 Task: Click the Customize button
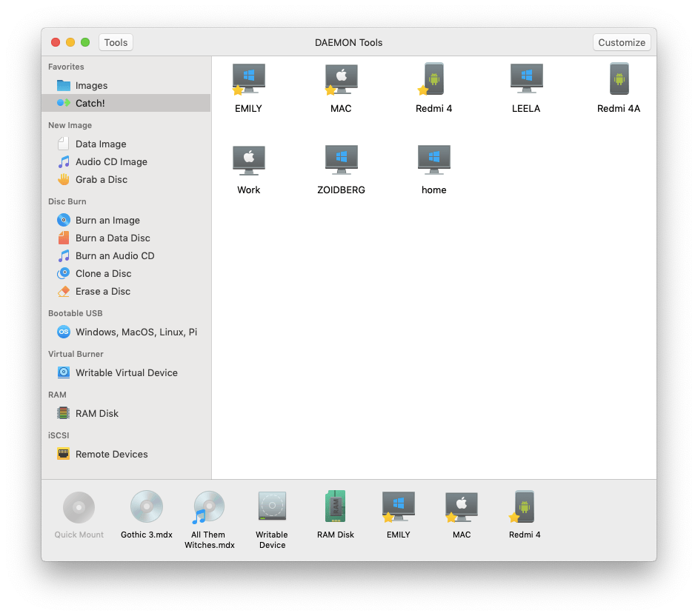tap(622, 42)
